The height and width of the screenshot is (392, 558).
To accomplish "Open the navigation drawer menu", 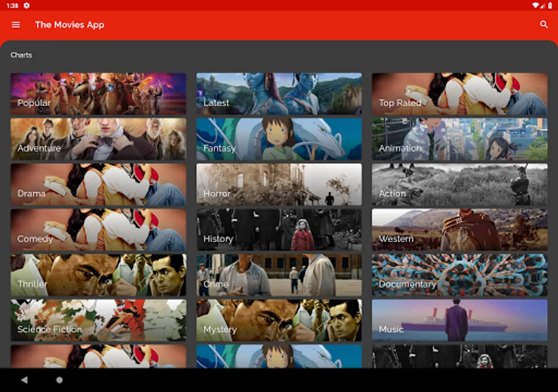I will 16,25.
